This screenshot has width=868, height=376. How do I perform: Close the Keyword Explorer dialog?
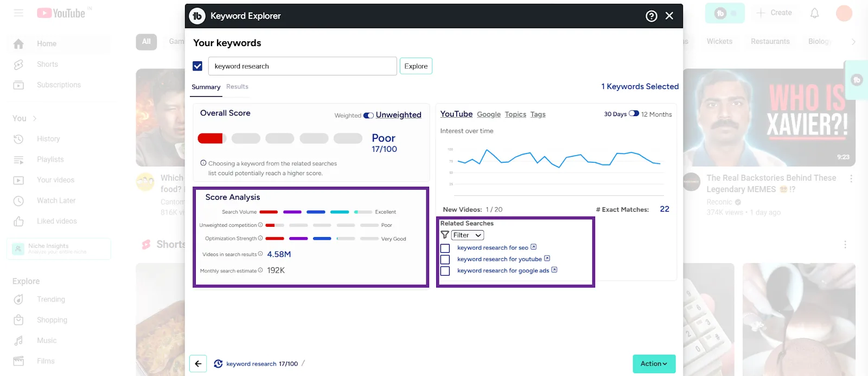[x=669, y=16]
